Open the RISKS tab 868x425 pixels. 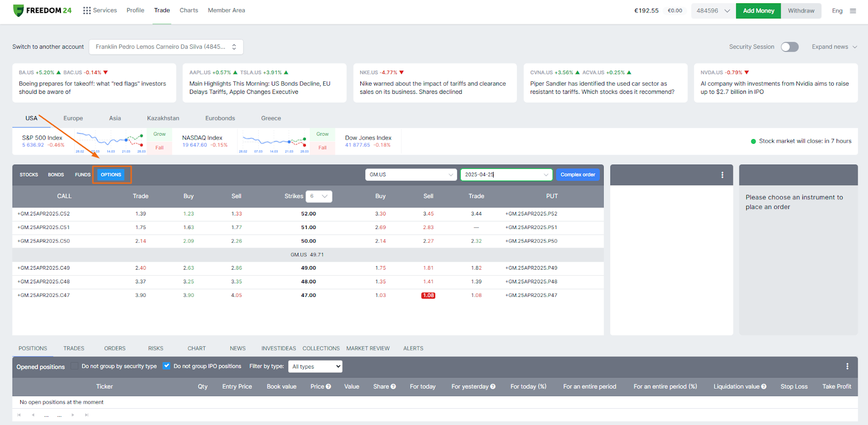click(156, 348)
